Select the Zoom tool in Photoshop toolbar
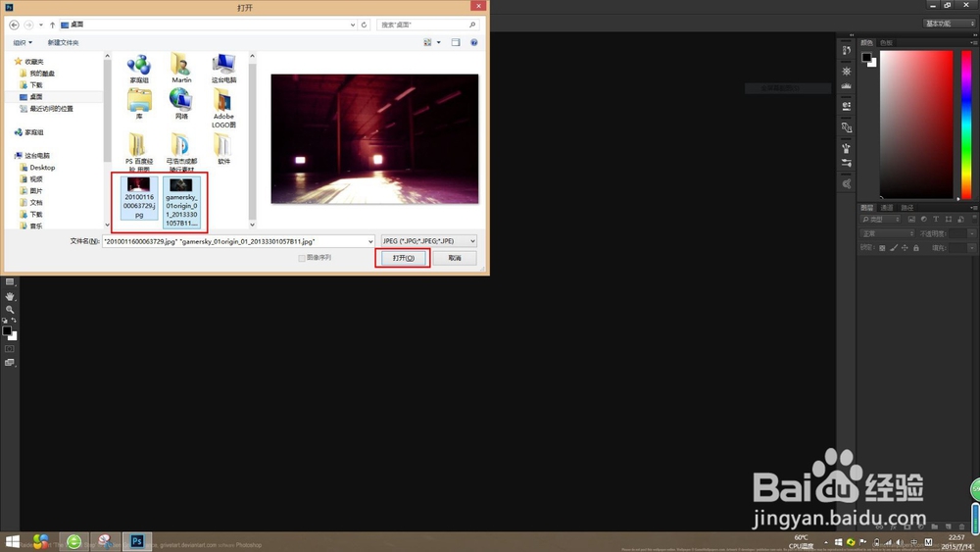 click(10, 310)
